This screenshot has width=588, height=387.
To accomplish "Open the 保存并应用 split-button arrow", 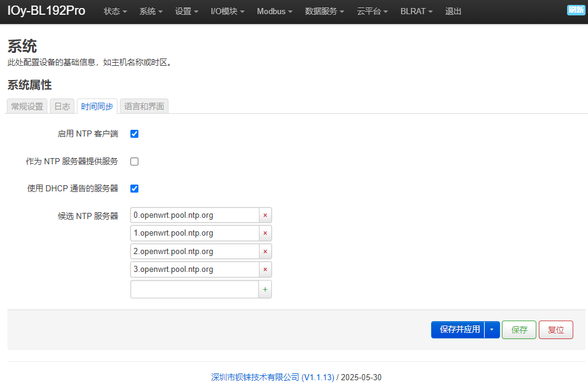I will point(492,330).
